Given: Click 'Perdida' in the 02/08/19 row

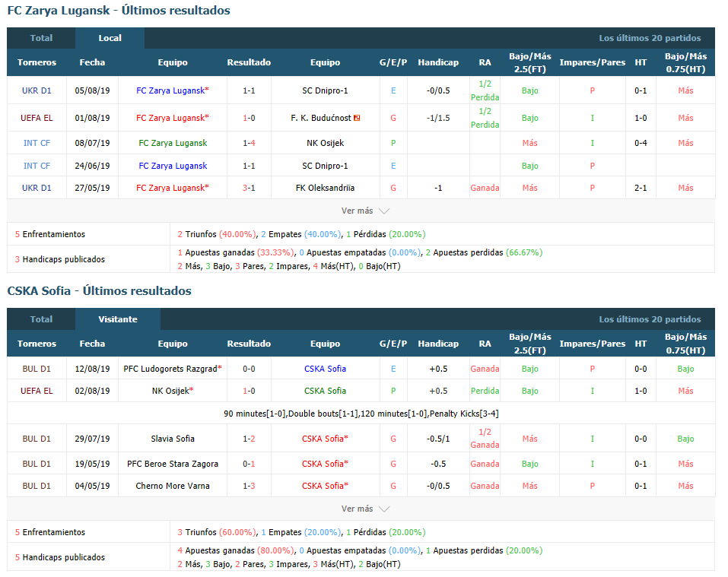Looking at the screenshot, I should tap(485, 391).
